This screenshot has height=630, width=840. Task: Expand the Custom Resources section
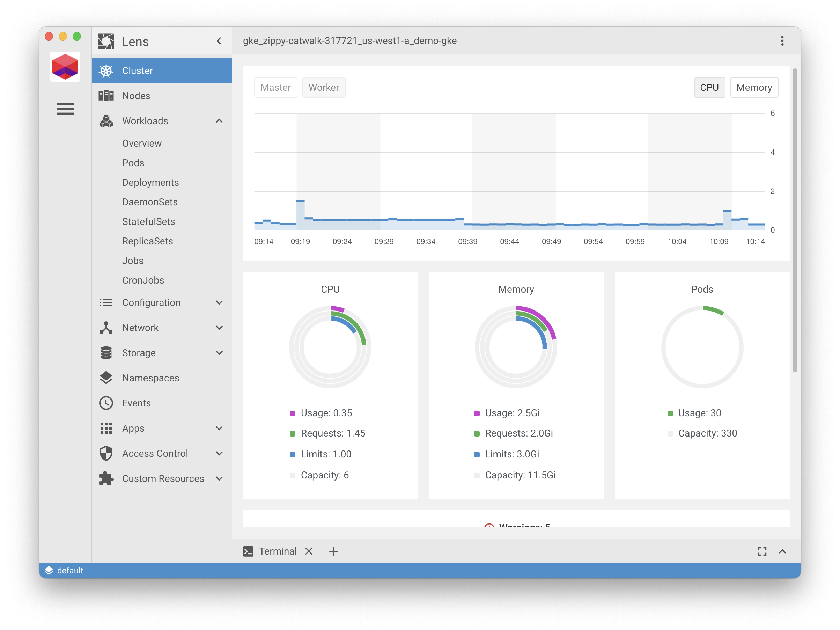coord(219,478)
